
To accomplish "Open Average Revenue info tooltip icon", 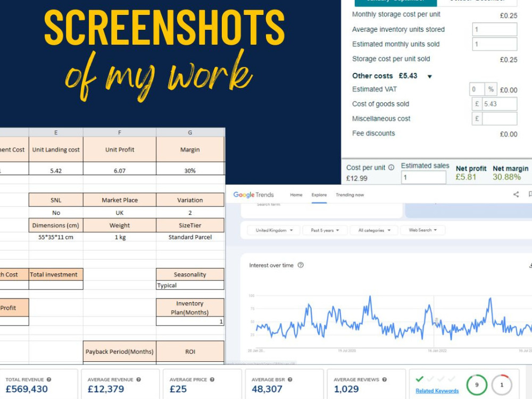I will pyautogui.click(x=138, y=380).
